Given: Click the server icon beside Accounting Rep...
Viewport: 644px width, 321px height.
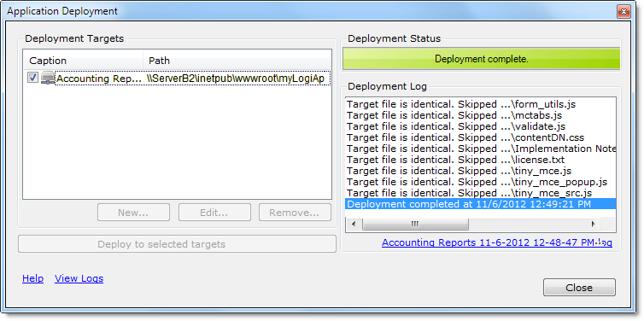Looking at the screenshot, I should (x=48, y=78).
